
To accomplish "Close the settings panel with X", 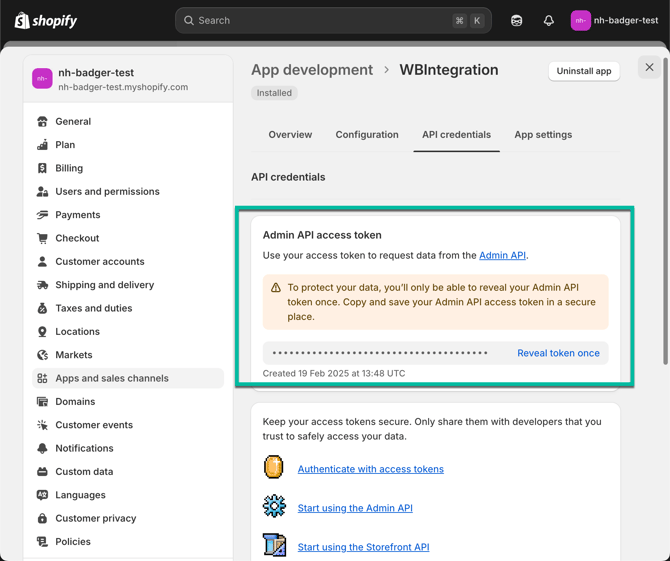I will click(x=649, y=67).
